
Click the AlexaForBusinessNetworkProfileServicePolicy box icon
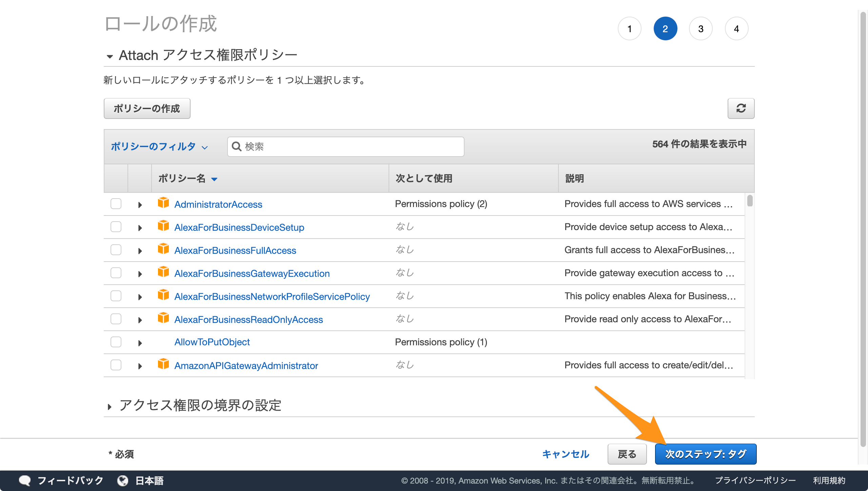click(x=163, y=295)
